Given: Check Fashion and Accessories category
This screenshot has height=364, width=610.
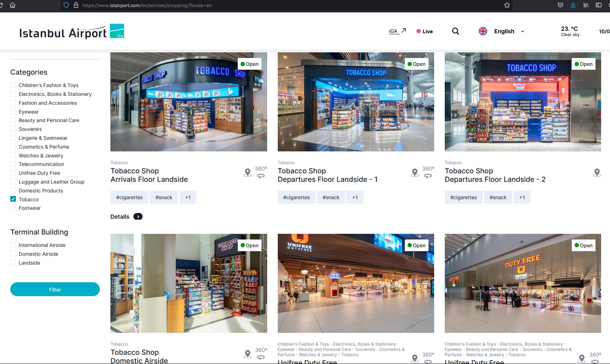Looking at the screenshot, I should (13, 103).
